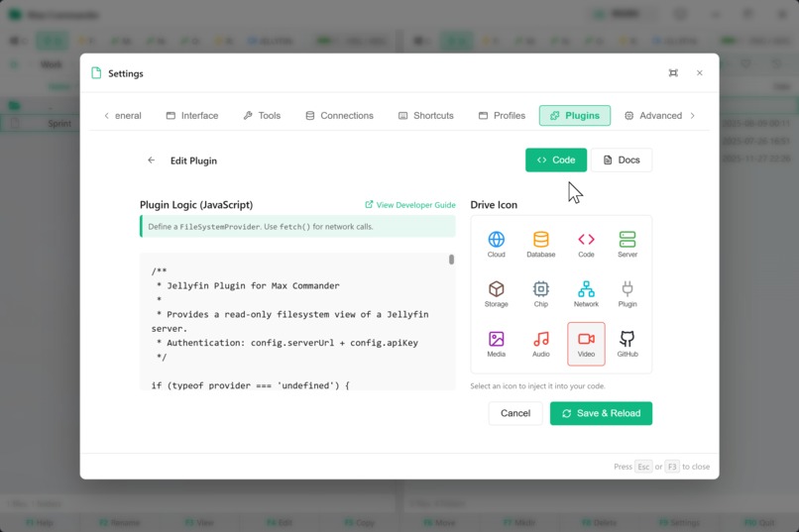Go back using the Edit Plugin arrow
This screenshot has height=532, width=799.
[152, 160]
